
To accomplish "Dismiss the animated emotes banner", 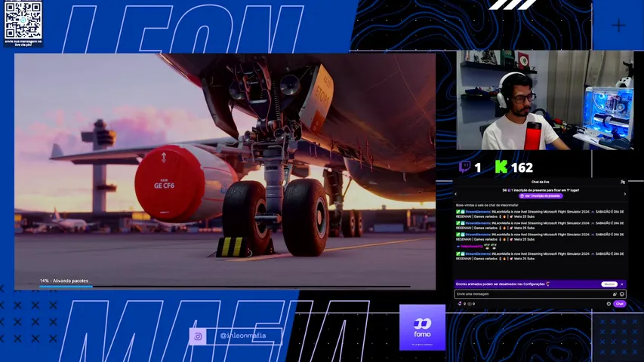I will (x=622, y=284).
